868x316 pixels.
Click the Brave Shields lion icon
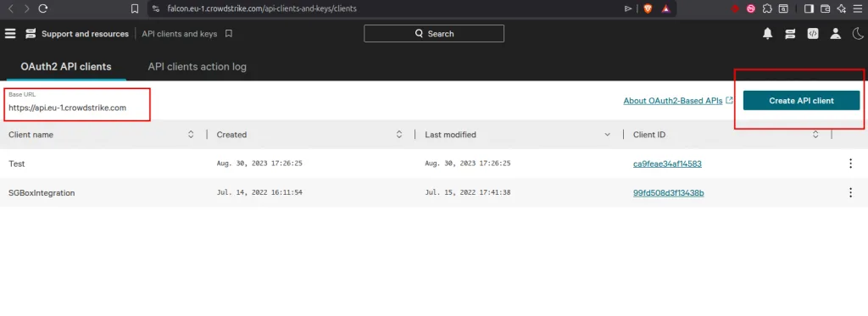(647, 8)
